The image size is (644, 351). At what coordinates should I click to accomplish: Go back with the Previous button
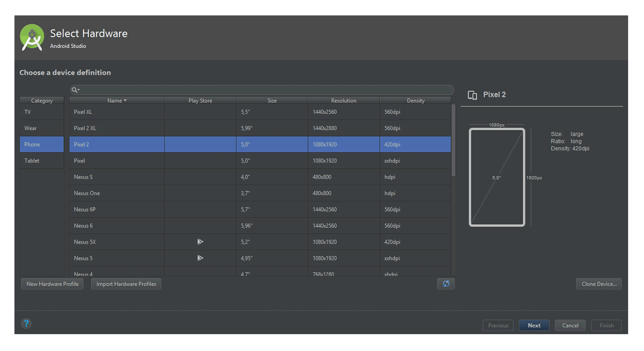coord(498,326)
